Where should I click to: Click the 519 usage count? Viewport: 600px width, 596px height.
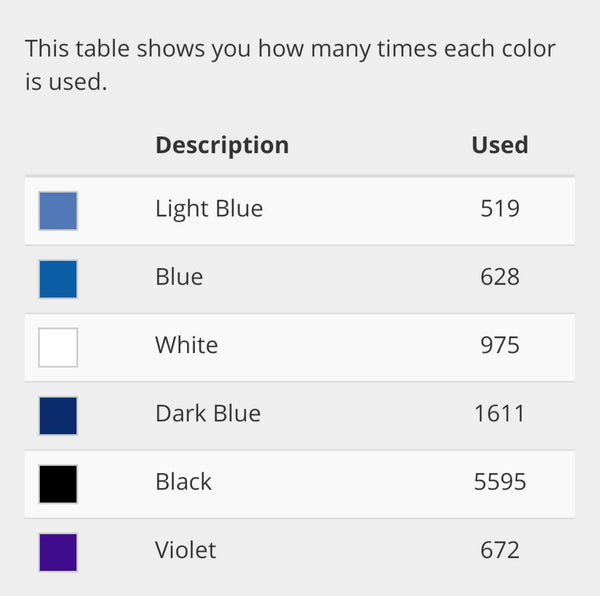[x=499, y=209]
